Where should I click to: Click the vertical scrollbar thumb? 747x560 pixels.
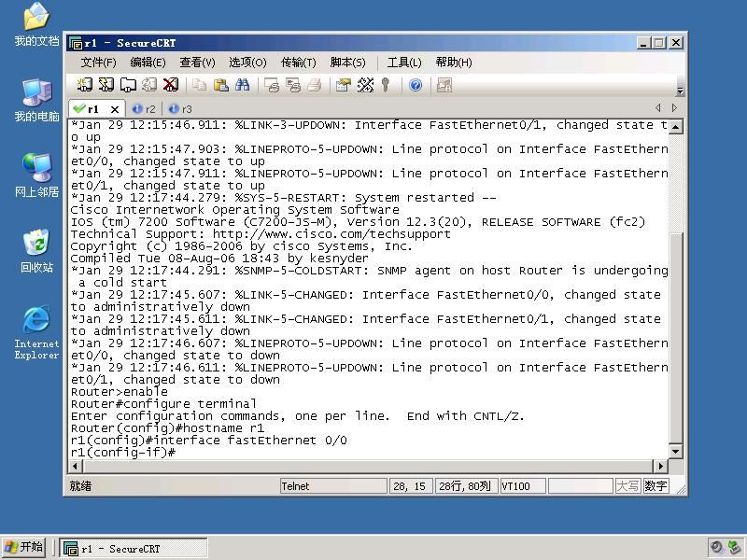point(675,338)
